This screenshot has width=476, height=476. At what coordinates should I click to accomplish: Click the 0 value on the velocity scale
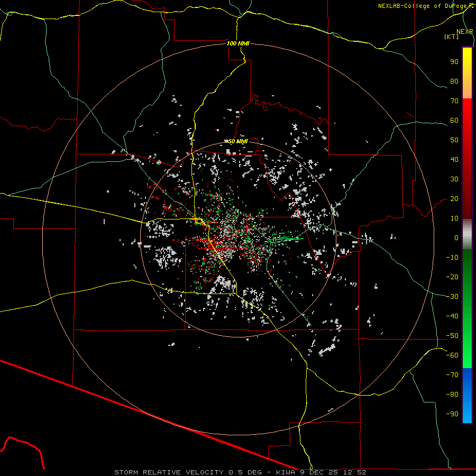(x=456, y=237)
